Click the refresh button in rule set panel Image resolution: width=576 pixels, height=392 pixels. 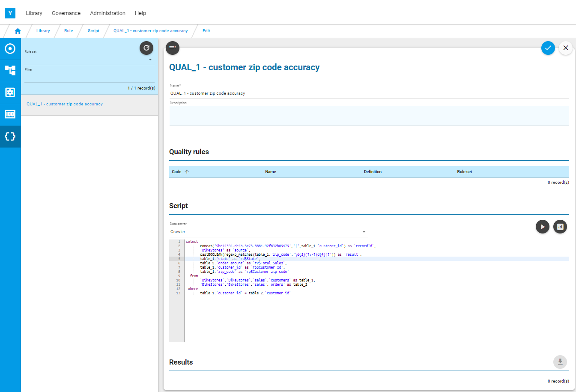(146, 48)
